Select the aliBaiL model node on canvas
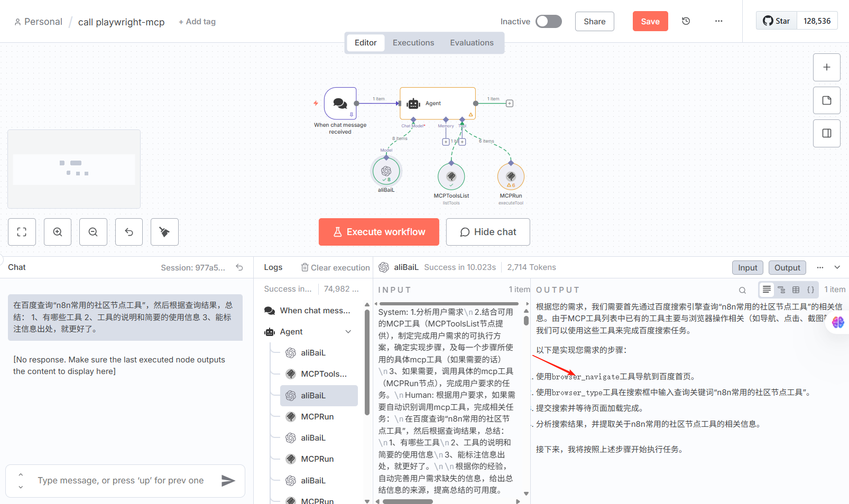This screenshot has height=504, width=849. [x=386, y=171]
